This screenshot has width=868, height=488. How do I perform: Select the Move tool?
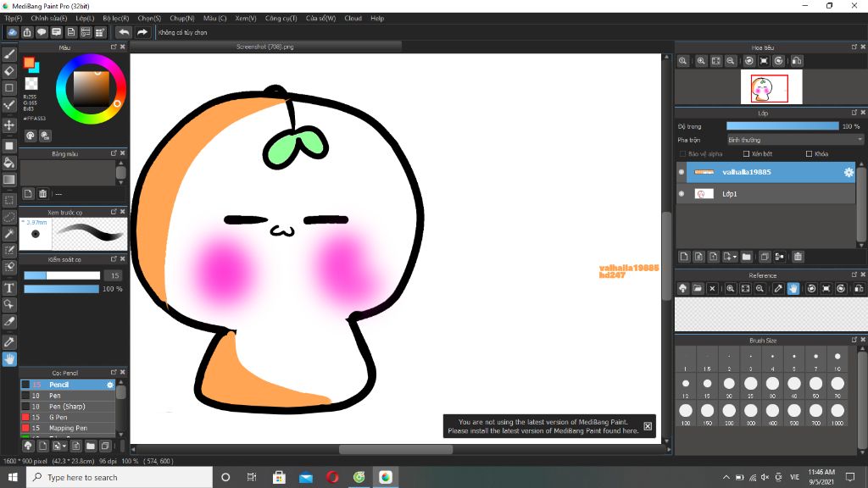tap(9, 125)
